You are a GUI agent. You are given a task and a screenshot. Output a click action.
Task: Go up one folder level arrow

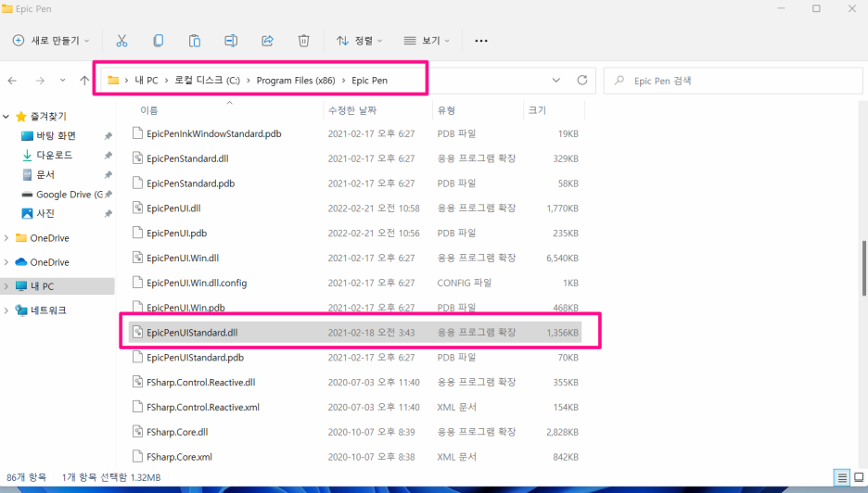pyautogui.click(x=84, y=81)
